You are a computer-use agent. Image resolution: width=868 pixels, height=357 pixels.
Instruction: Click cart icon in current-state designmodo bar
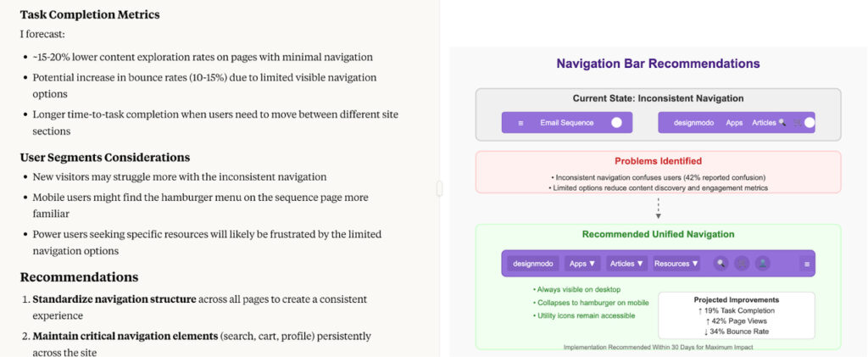[795, 123]
